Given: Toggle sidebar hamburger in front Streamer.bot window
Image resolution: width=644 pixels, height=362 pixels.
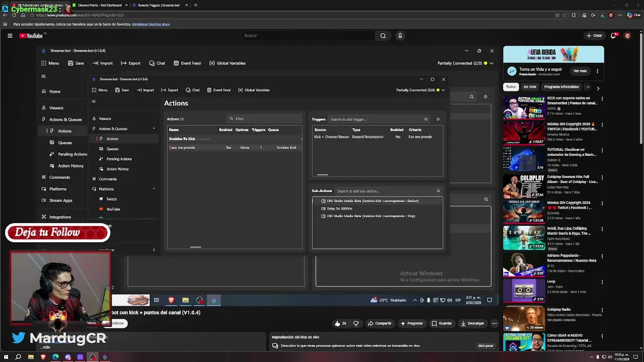Looking at the screenshot, I should click(94, 102).
